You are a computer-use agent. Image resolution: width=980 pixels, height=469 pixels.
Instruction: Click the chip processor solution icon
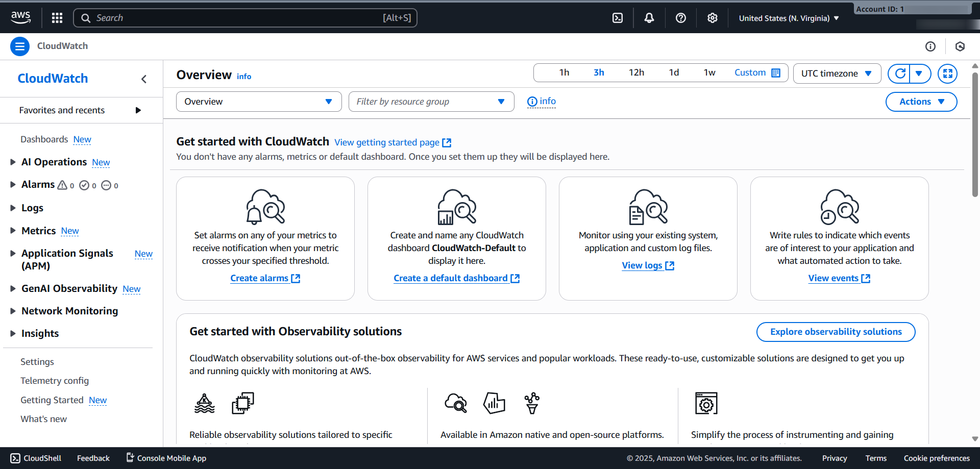243,403
